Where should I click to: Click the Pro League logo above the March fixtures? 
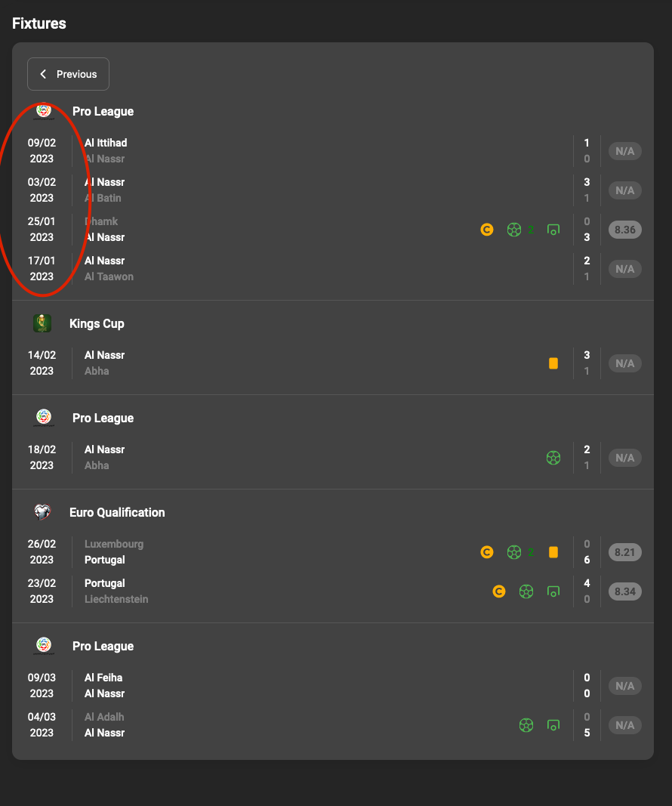click(x=43, y=645)
